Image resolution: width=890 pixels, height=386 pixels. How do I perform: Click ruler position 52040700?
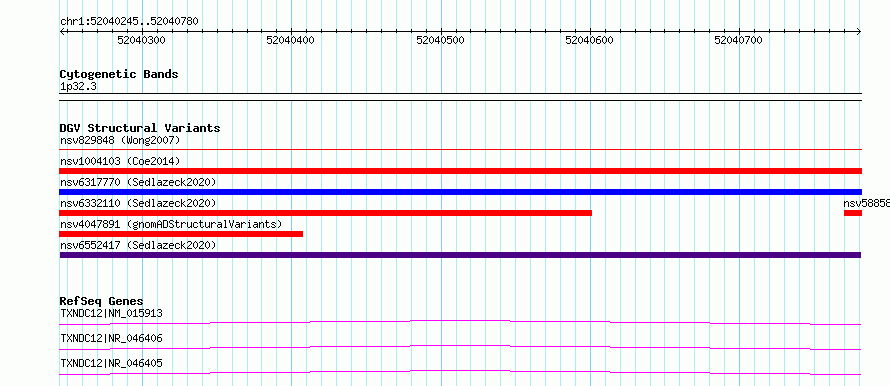739,40
